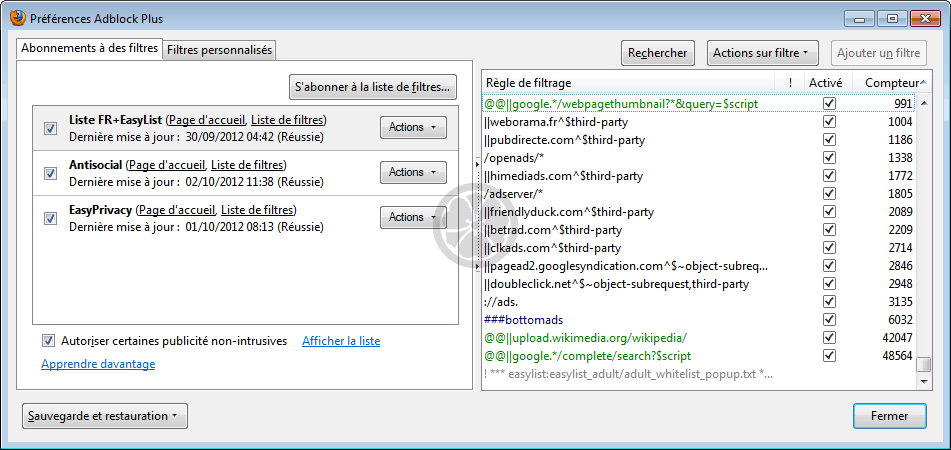
Task: Maximize the Préférences Adblock Plus window
Action: [x=893, y=18]
